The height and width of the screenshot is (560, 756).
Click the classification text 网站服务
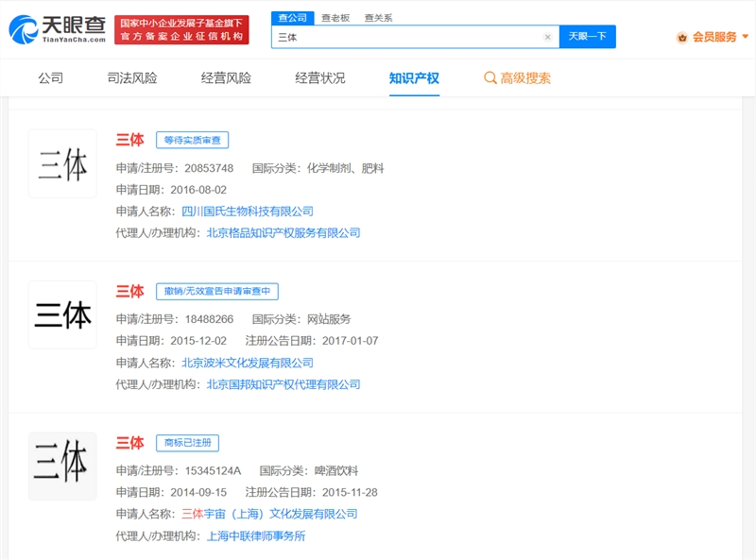click(x=329, y=319)
